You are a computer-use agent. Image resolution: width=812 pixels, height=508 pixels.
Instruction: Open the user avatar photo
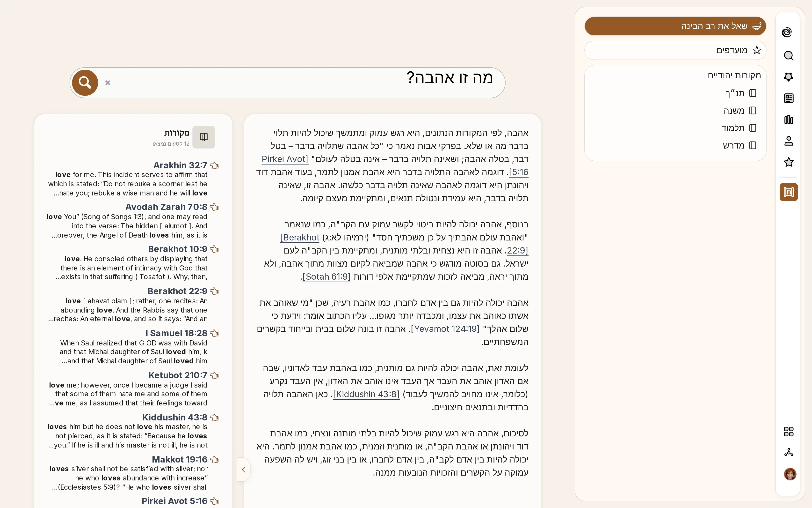coord(790,474)
